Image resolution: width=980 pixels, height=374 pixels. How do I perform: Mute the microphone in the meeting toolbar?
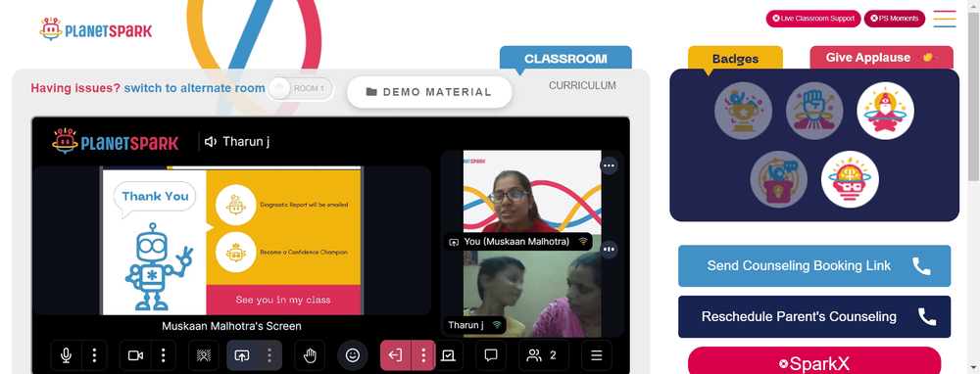[x=66, y=355]
